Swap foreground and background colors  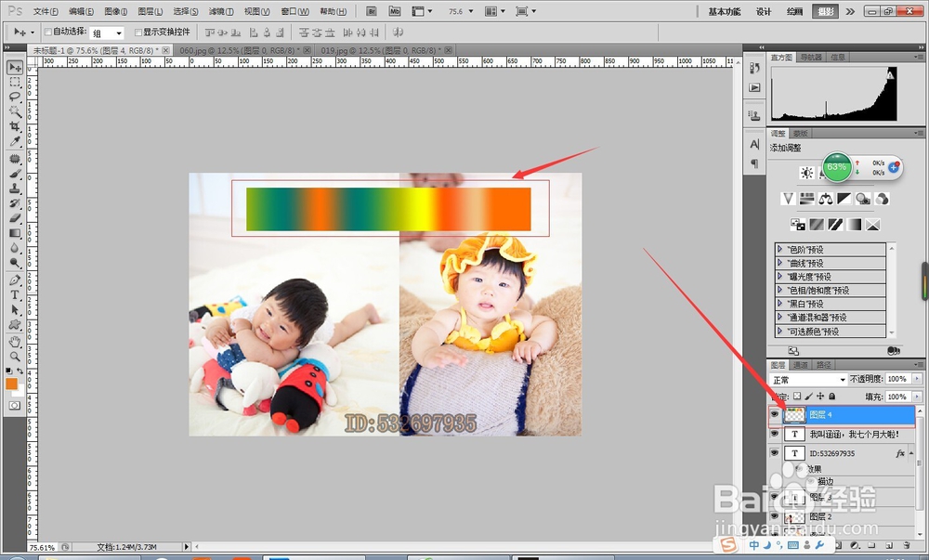(20, 371)
